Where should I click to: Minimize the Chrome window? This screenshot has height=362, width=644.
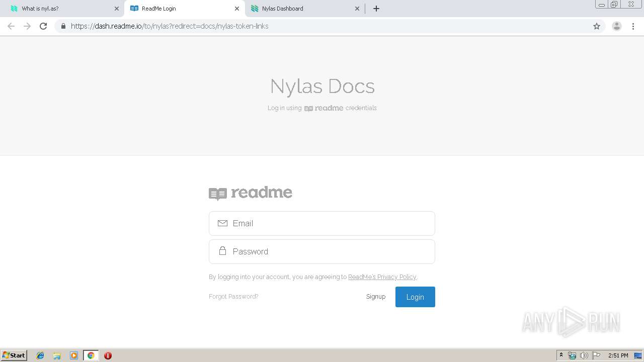coord(601,5)
